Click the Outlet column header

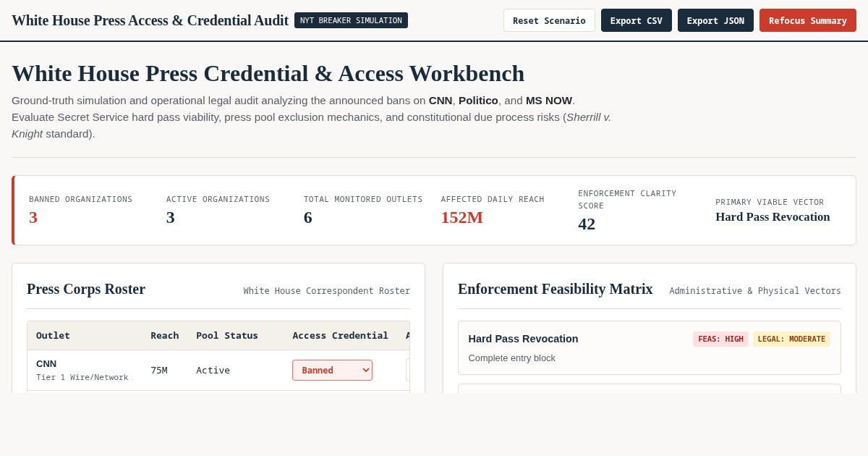coord(53,335)
